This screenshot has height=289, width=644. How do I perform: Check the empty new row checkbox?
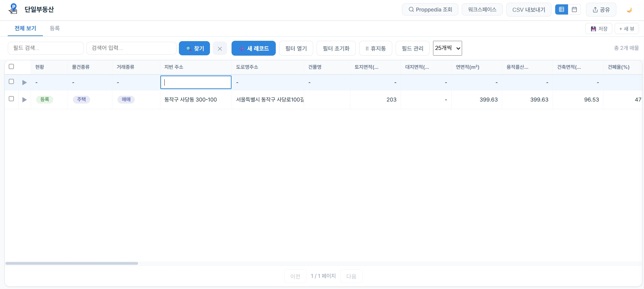(11, 82)
